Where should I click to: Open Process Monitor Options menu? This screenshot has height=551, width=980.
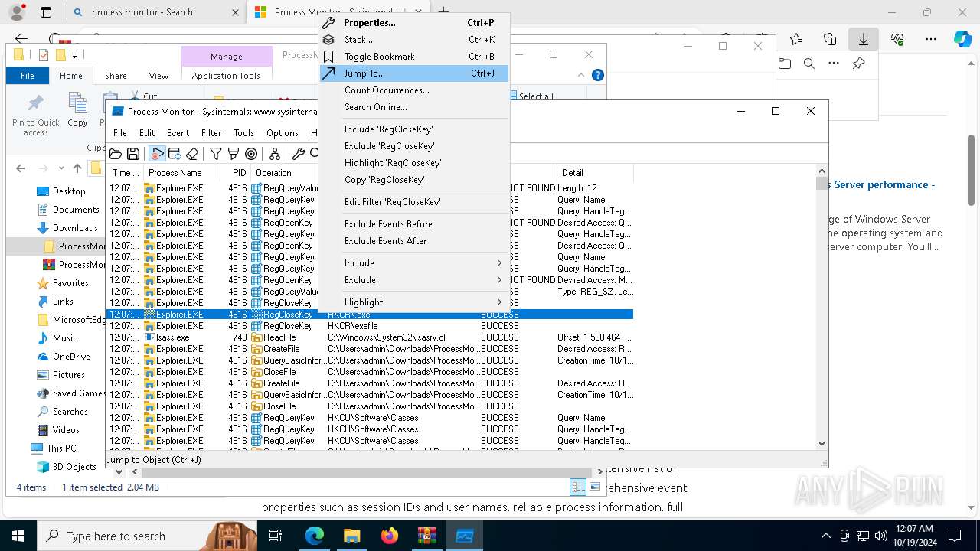[x=283, y=133]
